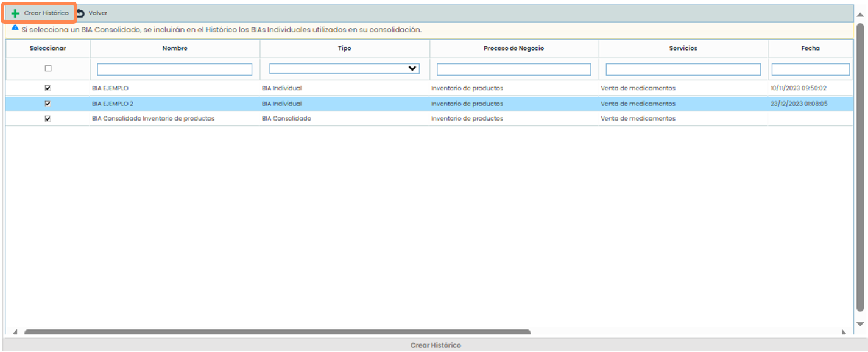868x352 pixels.
Task: Click the horizontal scrollbar thumb
Action: [x=277, y=333]
